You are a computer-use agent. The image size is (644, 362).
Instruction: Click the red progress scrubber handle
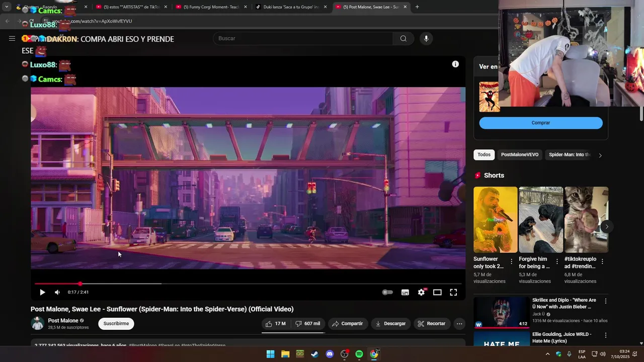click(80, 284)
